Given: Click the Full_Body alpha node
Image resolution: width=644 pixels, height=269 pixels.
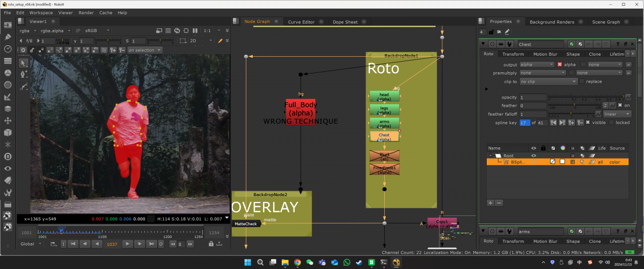Looking at the screenshot, I should [x=300, y=109].
